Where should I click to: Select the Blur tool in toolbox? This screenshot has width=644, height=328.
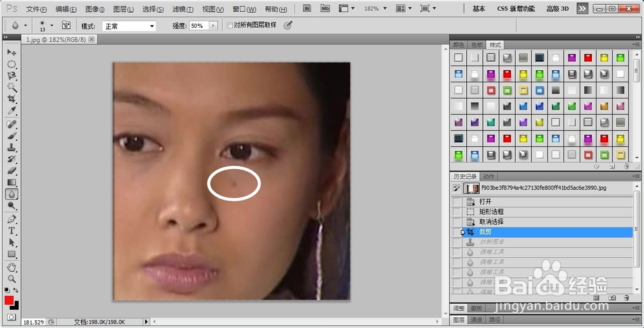(12, 194)
